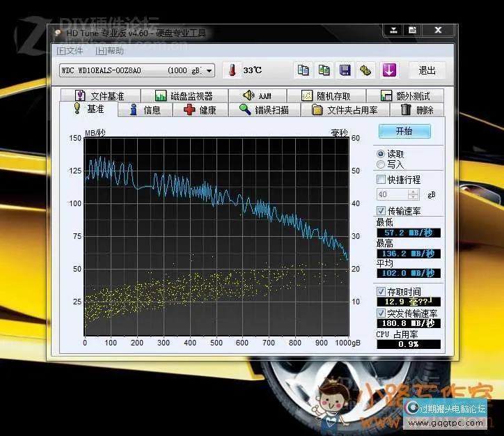Image resolution: width=504 pixels, height=436 pixels.
Task: Open options with the wrench icon
Action: coord(365,70)
